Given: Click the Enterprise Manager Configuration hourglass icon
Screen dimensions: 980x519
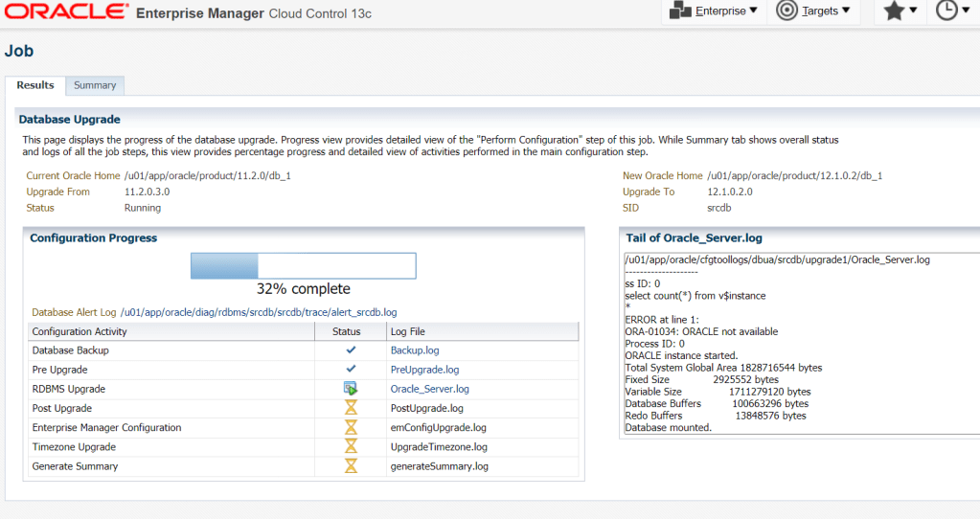Looking at the screenshot, I should tap(350, 427).
